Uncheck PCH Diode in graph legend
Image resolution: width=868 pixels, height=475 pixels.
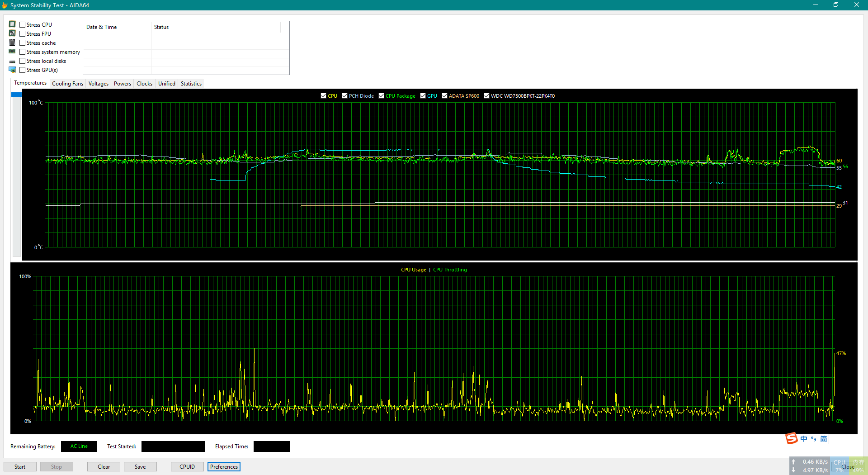(345, 96)
